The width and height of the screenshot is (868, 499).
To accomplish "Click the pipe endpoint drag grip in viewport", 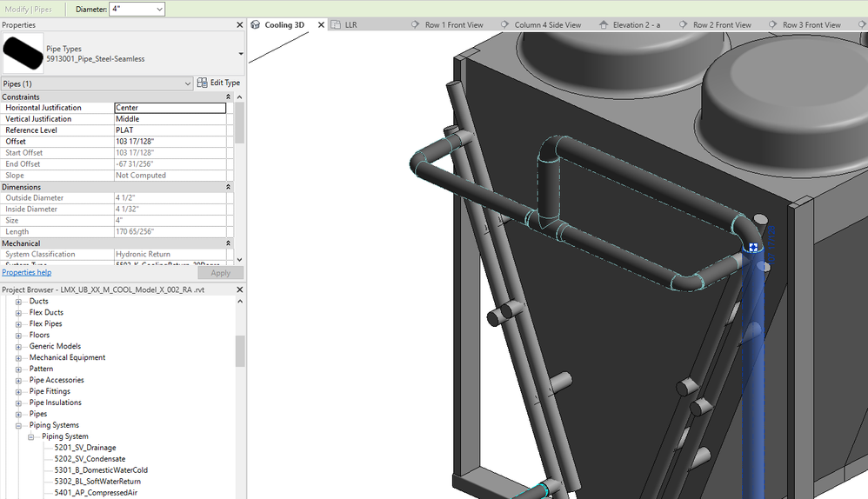I will [x=753, y=247].
